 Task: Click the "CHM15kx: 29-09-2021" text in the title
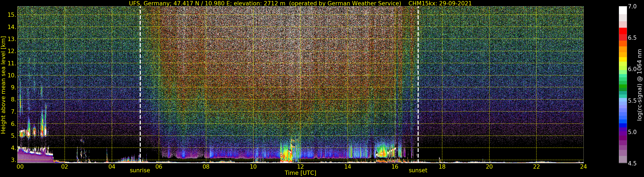440,3
